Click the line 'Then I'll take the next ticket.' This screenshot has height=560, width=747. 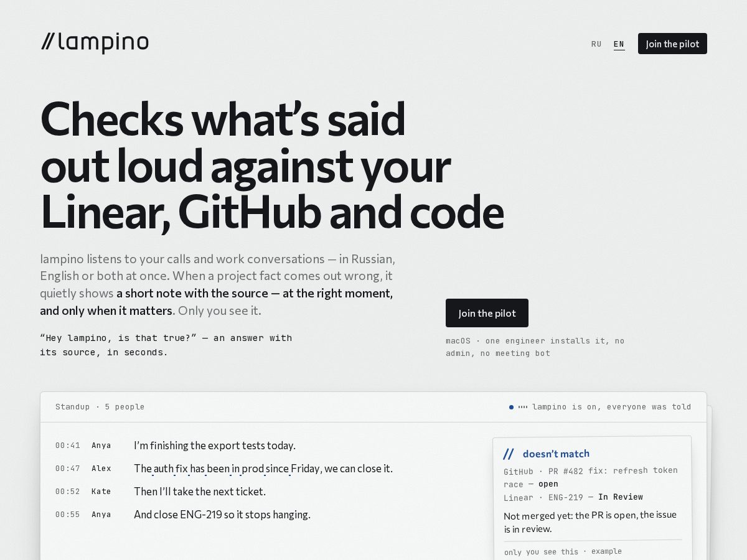pyautogui.click(x=200, y=492)
